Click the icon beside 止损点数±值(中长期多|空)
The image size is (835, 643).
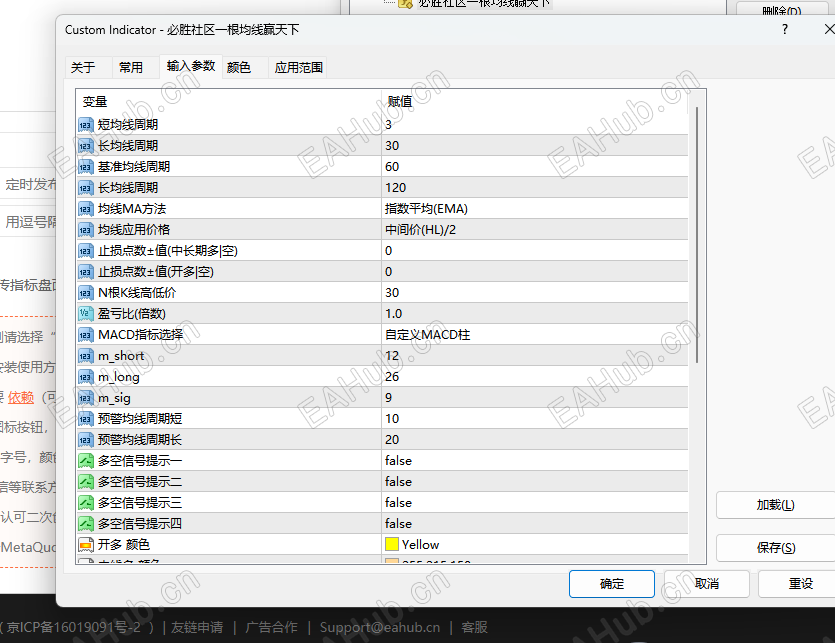[86, 251]
